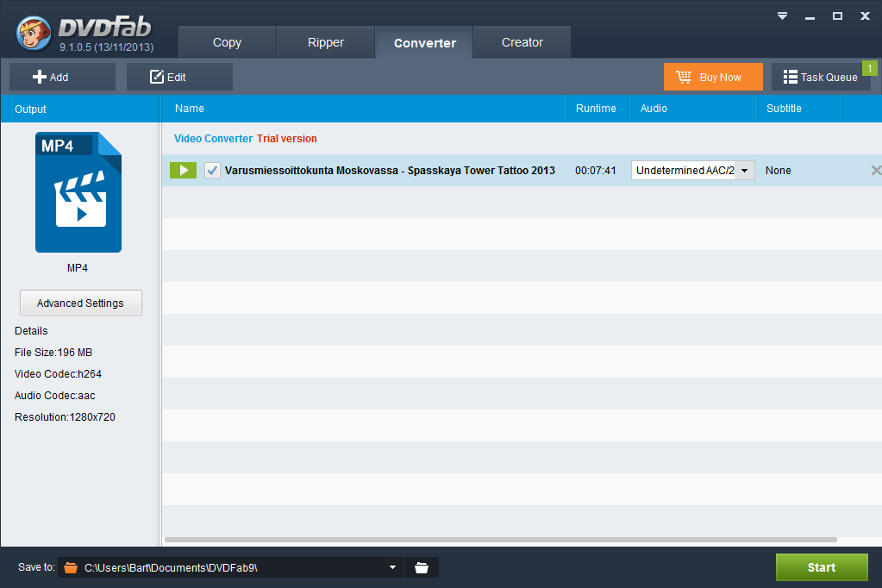The height and width of the screenshot is (588, 882).
Task: Click the Subtitle column header
Action: point(799,109)
